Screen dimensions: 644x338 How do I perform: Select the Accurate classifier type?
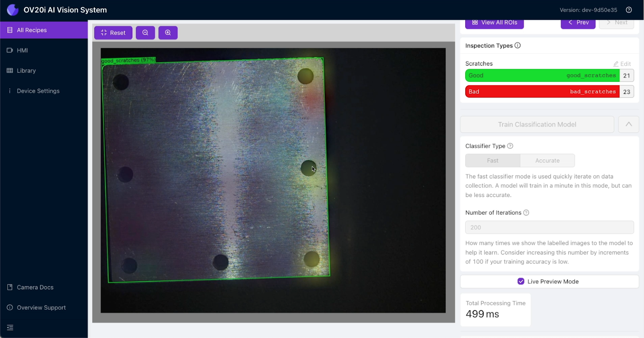pos(547,160)
